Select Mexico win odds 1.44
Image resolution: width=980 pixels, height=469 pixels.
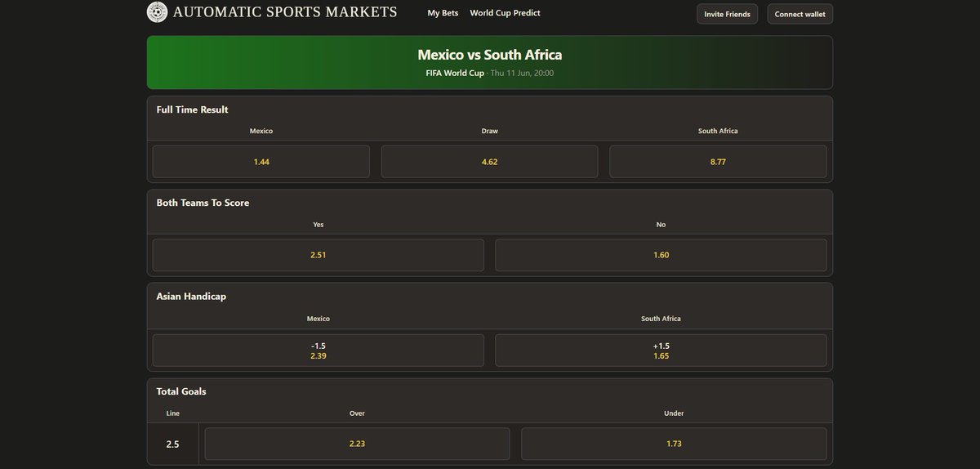pos(261,162)
